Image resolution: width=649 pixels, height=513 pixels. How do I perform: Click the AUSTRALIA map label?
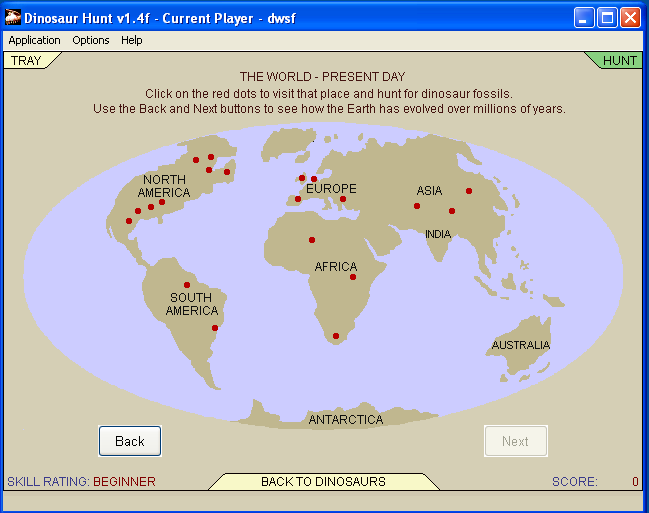pyautogui.click(x=521, y=345)
